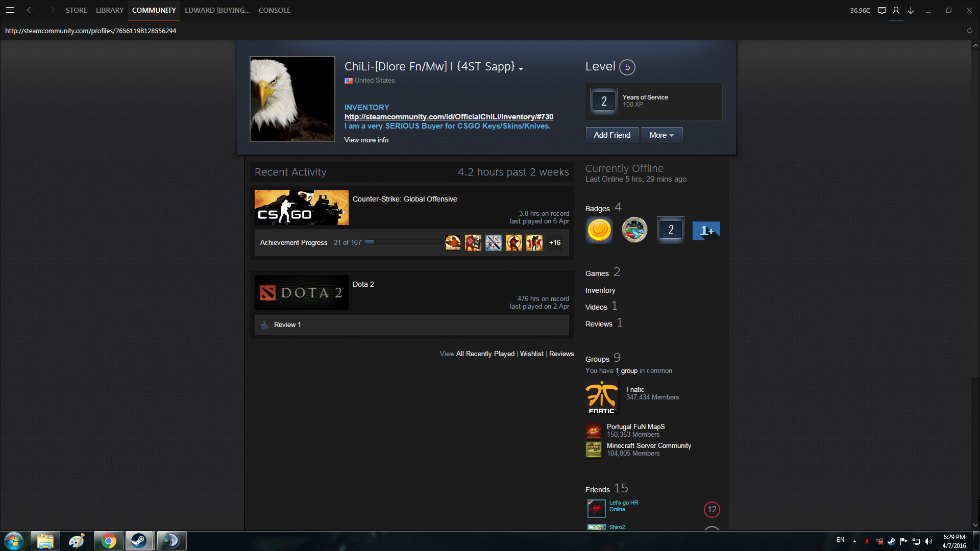Switch to the LIBRARY tab
The height and width of the screenshot is (551, 980).
tap(109, 10)
